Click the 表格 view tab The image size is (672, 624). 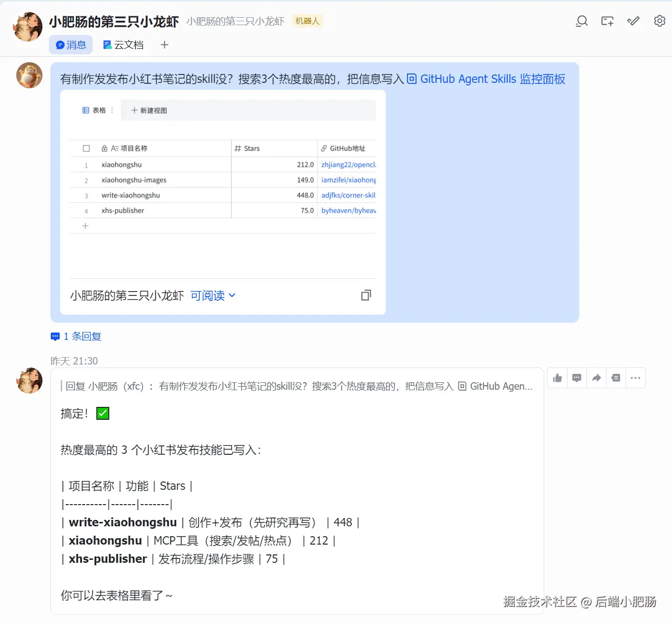click(x=94, y=110)
